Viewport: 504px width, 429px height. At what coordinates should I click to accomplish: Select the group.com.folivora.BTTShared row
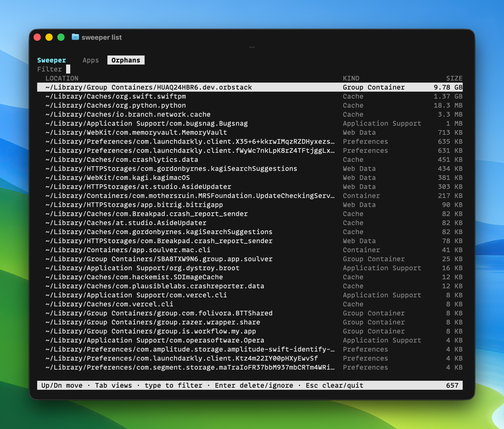[x=250, y=313]
